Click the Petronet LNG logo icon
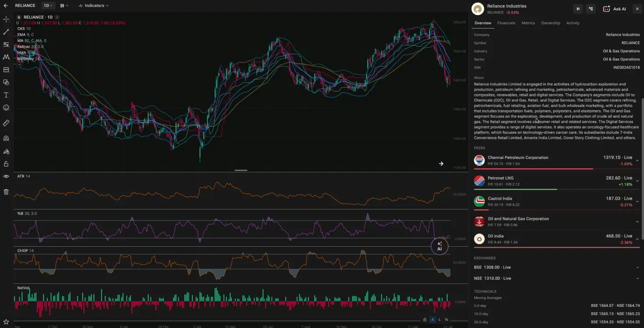The height and width of the screenshot is (328, 644). coord(479,181)
